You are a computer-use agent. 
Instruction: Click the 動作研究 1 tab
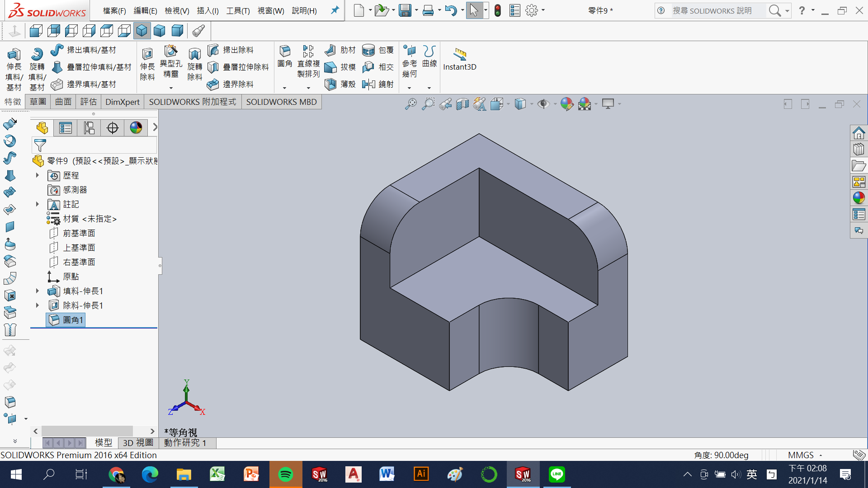click(x=185, y=443)
